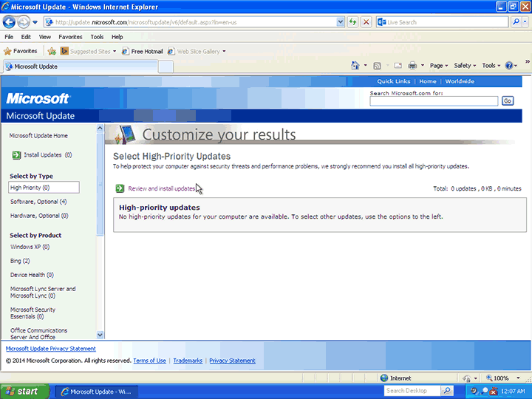Click the Microsoft Update taskbar button
Screen dimensions: 532x399
(x=96, y=392)
